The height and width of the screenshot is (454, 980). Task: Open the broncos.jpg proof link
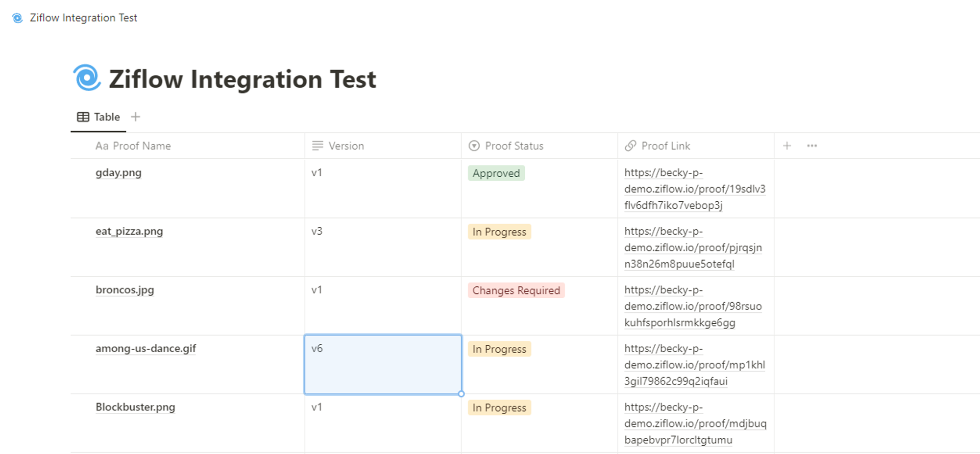693,306
